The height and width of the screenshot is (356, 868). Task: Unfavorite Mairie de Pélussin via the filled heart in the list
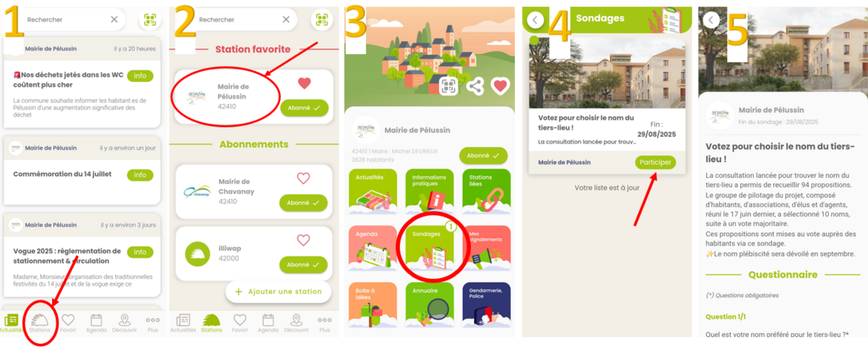click(304, 83)
